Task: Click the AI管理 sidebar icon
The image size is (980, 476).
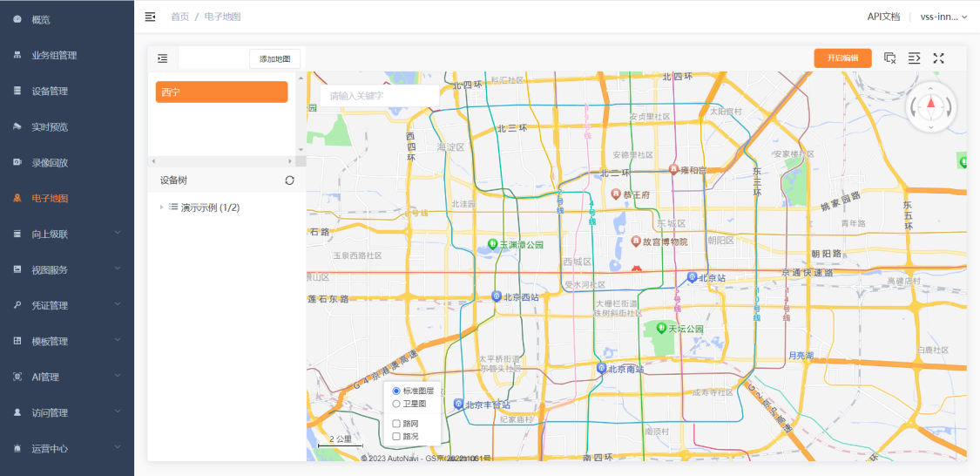Action: pyautogui.click(x=17, y=377)
